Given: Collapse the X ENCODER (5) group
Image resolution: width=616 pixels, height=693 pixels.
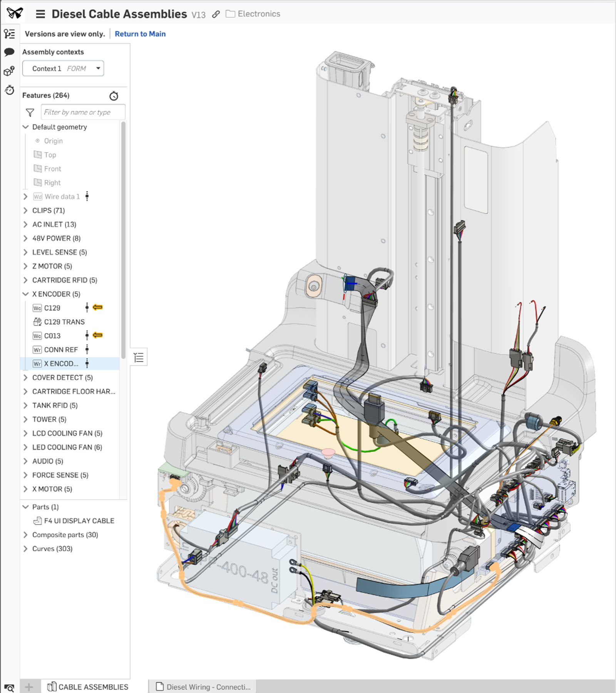Looking at the screenshot, I should pyautogui.click(x=25, y=294).
